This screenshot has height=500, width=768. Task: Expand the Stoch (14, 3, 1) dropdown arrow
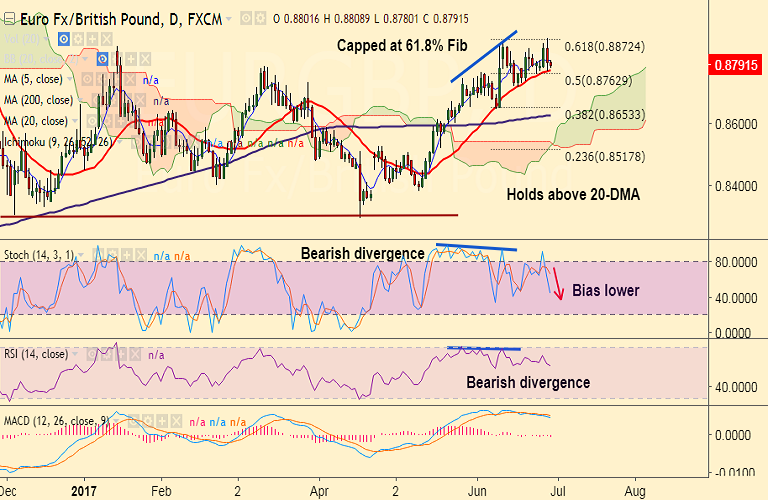click(81, 255)
